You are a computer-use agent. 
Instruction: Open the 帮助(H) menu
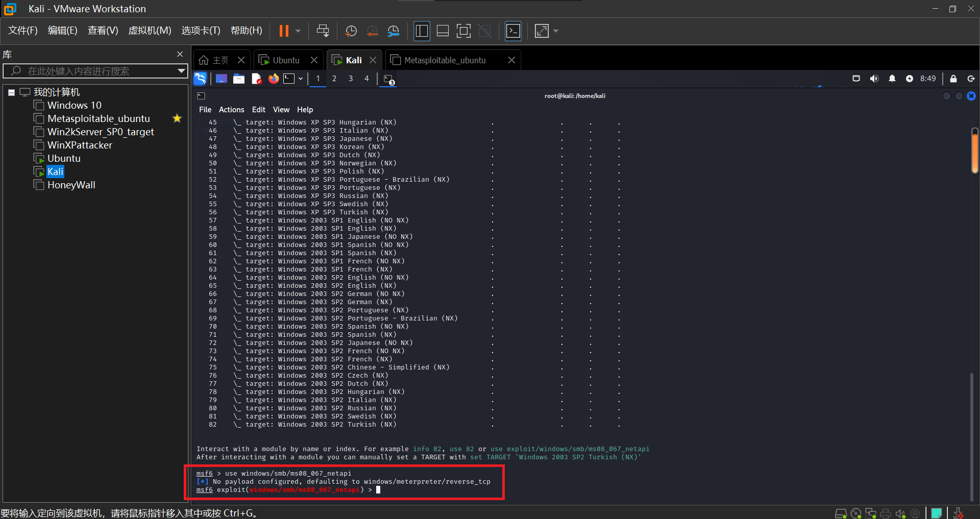point(247,31)
